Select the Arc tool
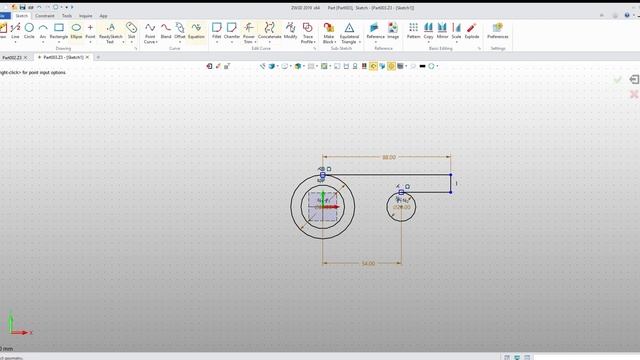 (x=43, y=31)
